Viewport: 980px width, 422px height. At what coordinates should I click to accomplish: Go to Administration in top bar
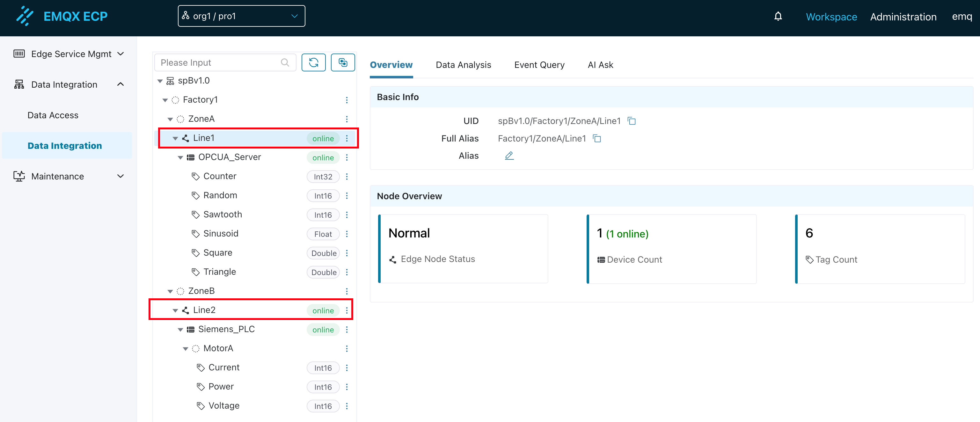click(903, 17)
